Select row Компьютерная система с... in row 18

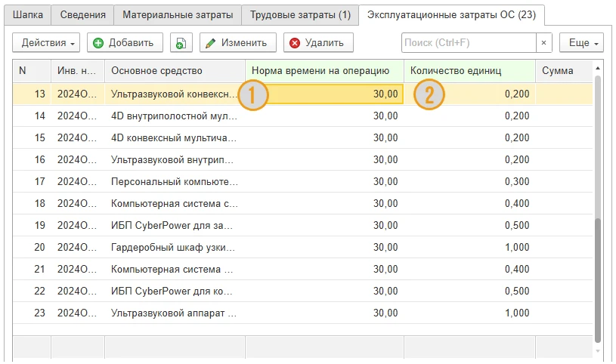coord(302,203)
